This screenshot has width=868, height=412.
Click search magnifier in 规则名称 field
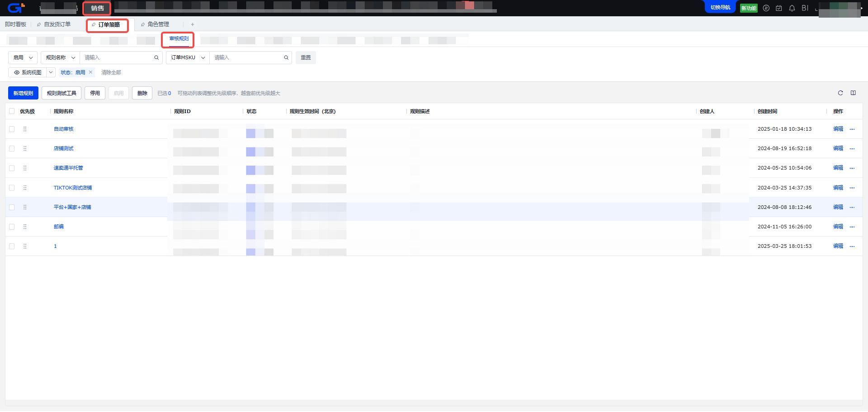[x=156, y=57]
